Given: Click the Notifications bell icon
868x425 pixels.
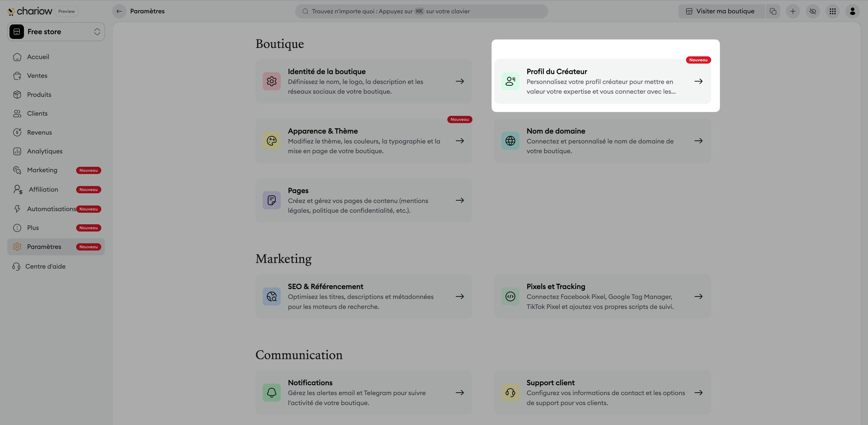Looking at the screenshot, I should (271, 392).
